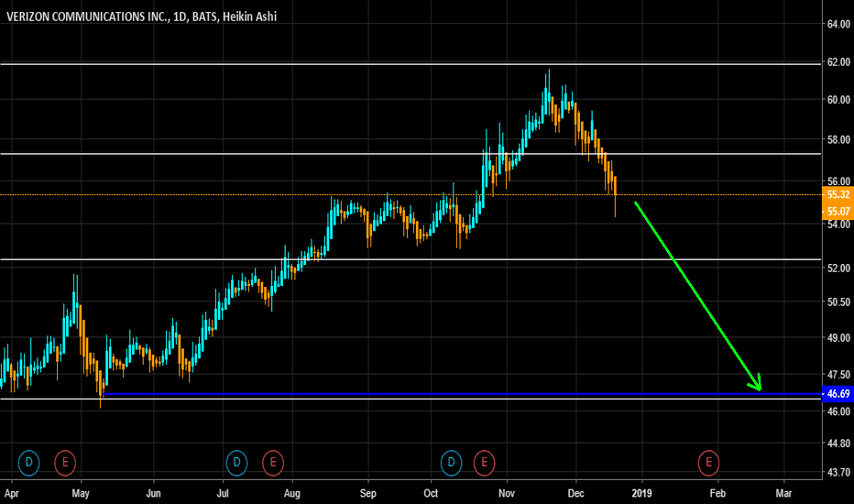Click the 64.00 price axis value
Viewport: 854px width, 504px height.
(x=838, y=24)
